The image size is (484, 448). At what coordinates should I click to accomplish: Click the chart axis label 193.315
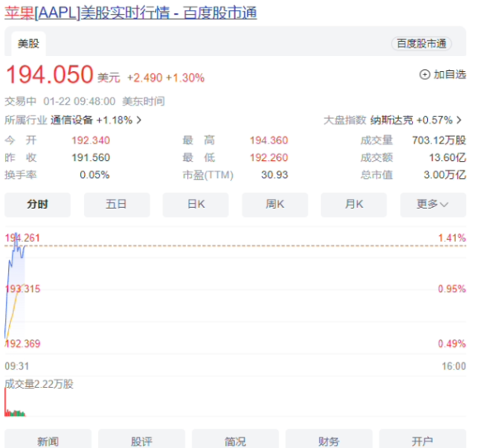(22, 289)
